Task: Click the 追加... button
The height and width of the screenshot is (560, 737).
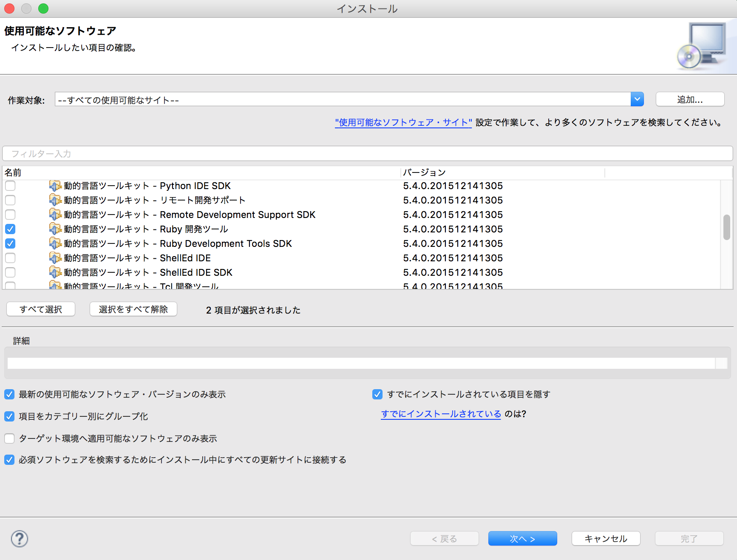Action: (x=689, y=99)
